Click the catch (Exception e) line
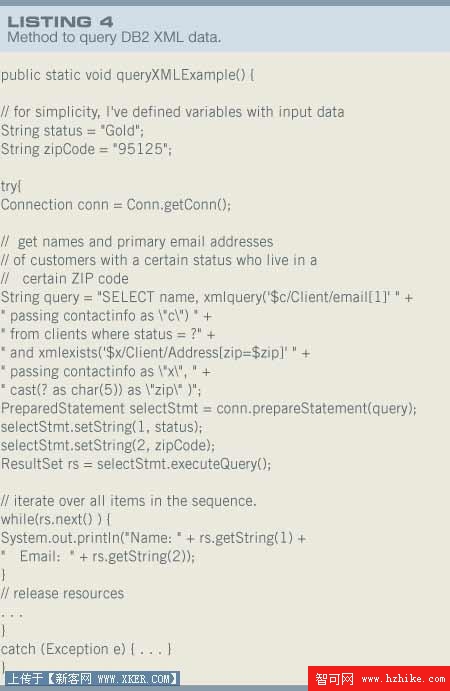The width and height of the screenshot is (450, 691). coord(86,649)
